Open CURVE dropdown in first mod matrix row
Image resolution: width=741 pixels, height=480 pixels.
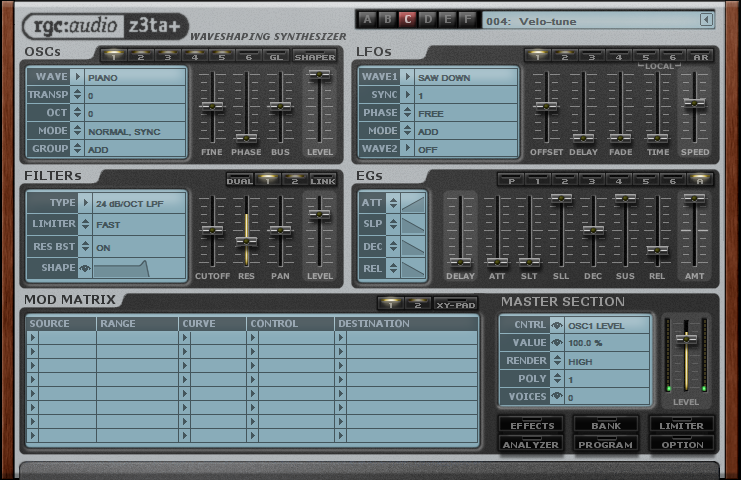(x=185, y=337)
